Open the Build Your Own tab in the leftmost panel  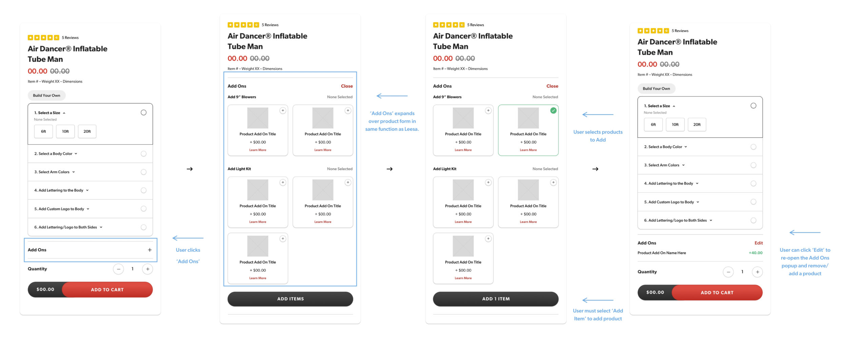tap(46, 96)
